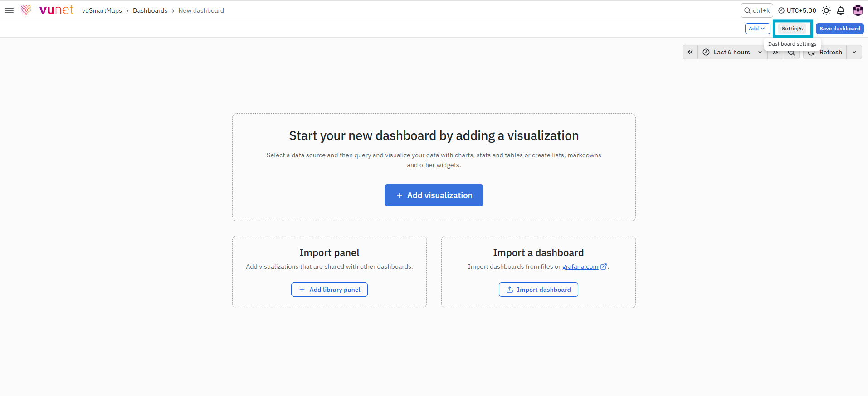This screenshot has width=868, height=396.
Task: Open dashboard Settings
Action: click(792, 29)
